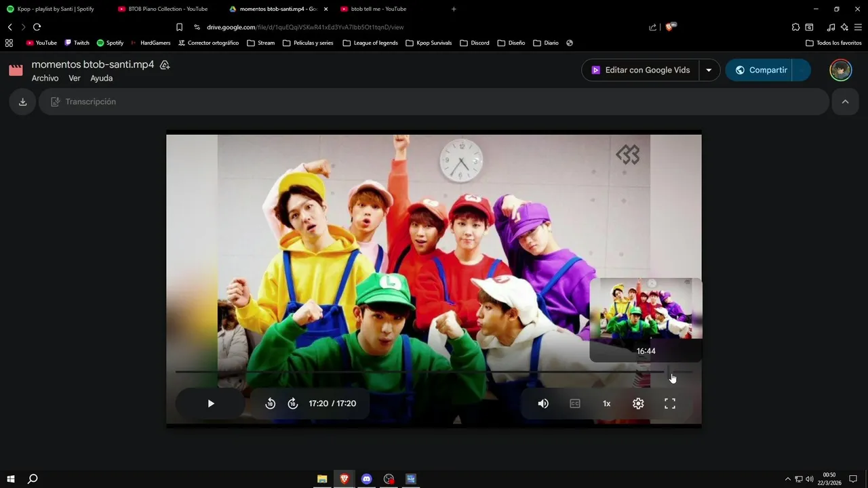Expand Peliculas y series bookmarks folder
Viewport: 868px width, 488px height.
point(308,43)
